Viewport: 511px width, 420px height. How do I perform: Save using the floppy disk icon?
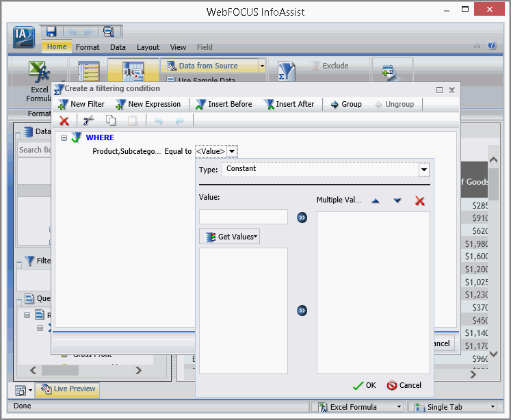[51, 31]
